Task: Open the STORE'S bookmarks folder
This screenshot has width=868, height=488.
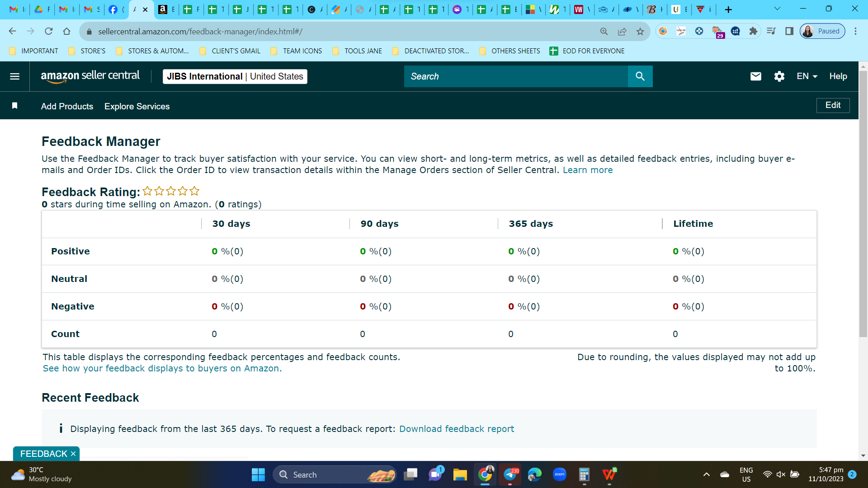Action: 87,51
